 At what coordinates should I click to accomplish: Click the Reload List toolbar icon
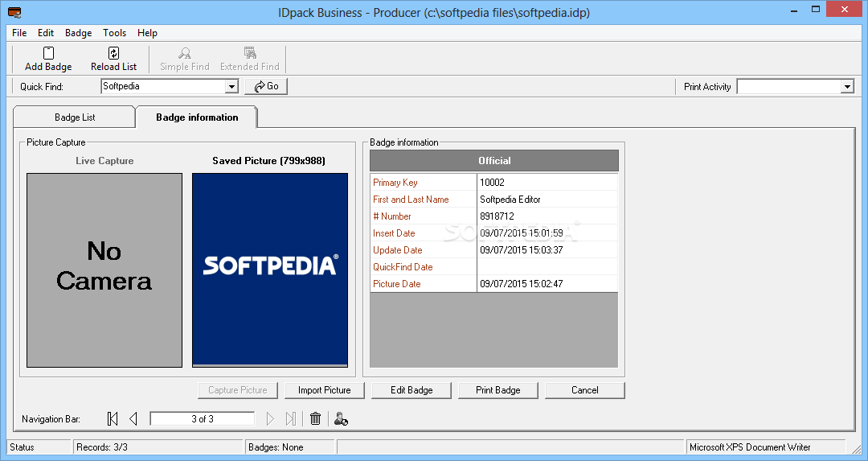(113, 53)
